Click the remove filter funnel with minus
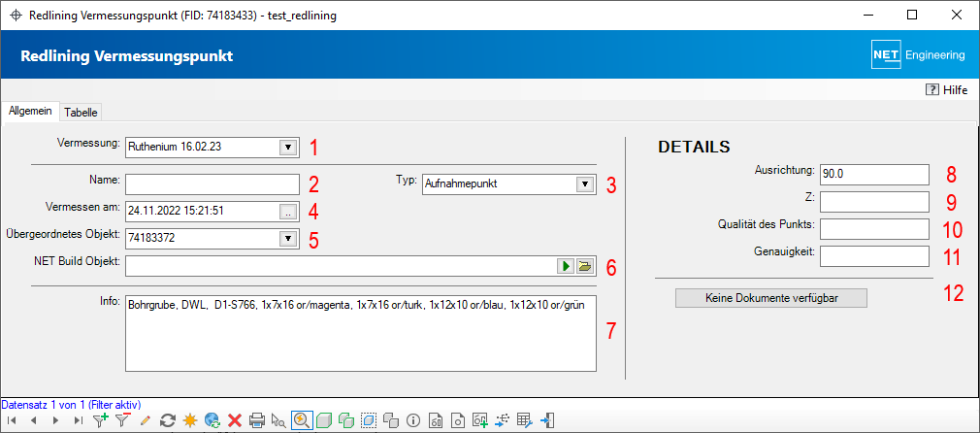Image resolution: width=980 pixels, height=433 pixels. coord(122,420)
